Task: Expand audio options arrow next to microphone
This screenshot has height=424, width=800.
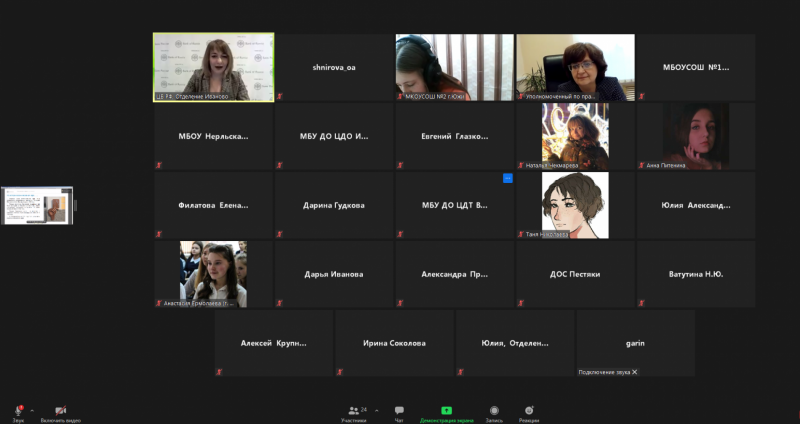Action: point(31,410)
